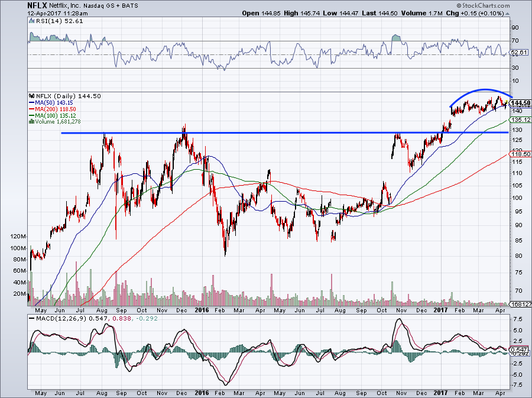Click the 2017 year label below MACD panel
Image resolution: width=532 pixels, height=398 pixels.
click(x=442, y=393)
